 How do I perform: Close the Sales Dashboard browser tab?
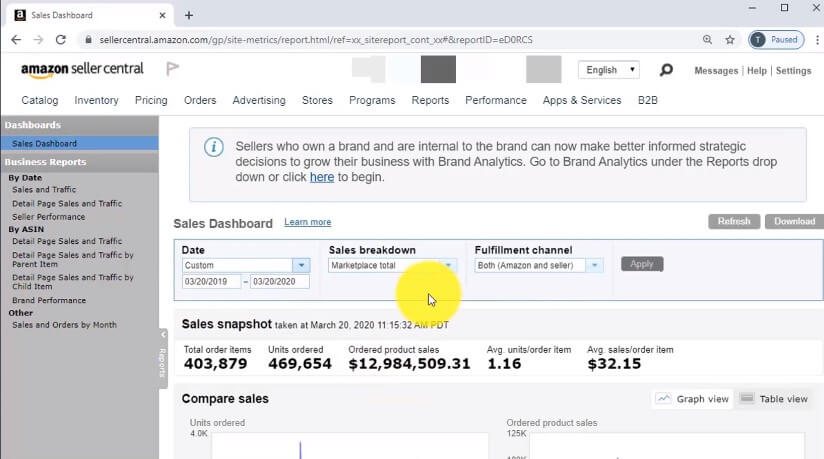coord(162,15)
